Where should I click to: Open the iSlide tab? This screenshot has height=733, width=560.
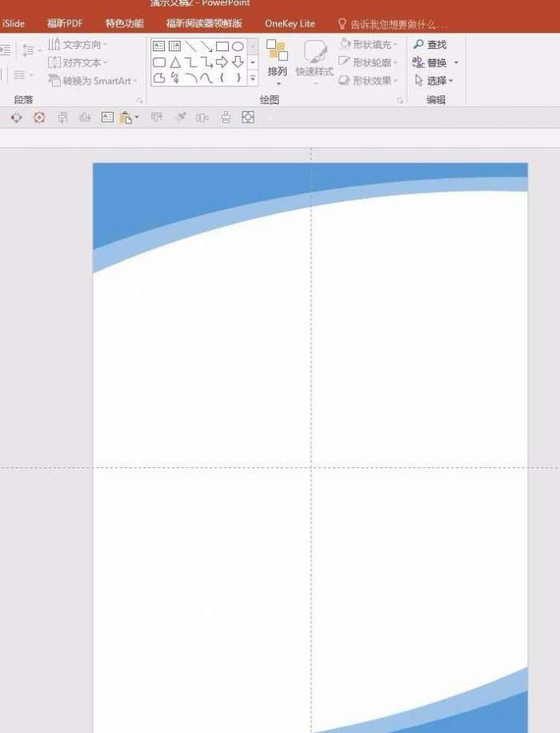[x=13, y=23]
